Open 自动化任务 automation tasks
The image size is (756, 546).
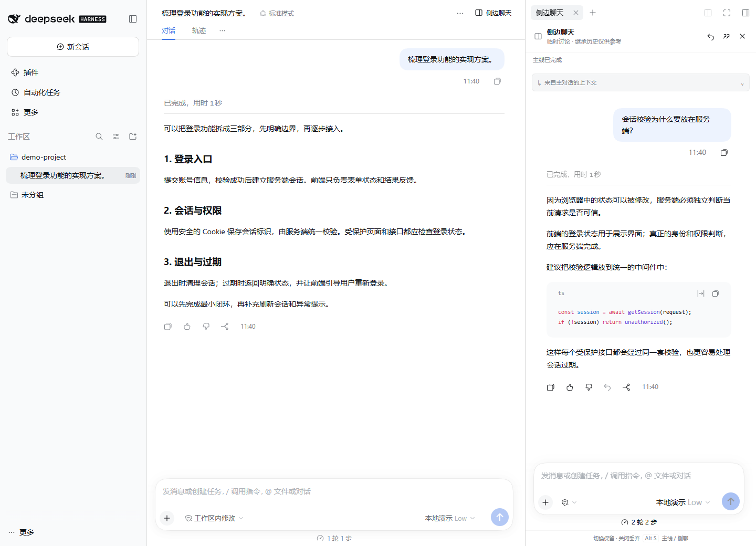73,92
